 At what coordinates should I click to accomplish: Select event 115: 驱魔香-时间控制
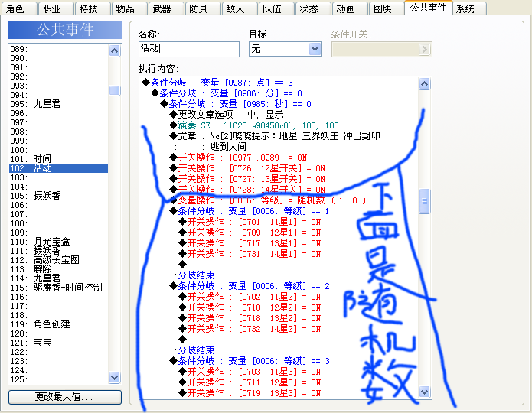click(x=58, y=288)
